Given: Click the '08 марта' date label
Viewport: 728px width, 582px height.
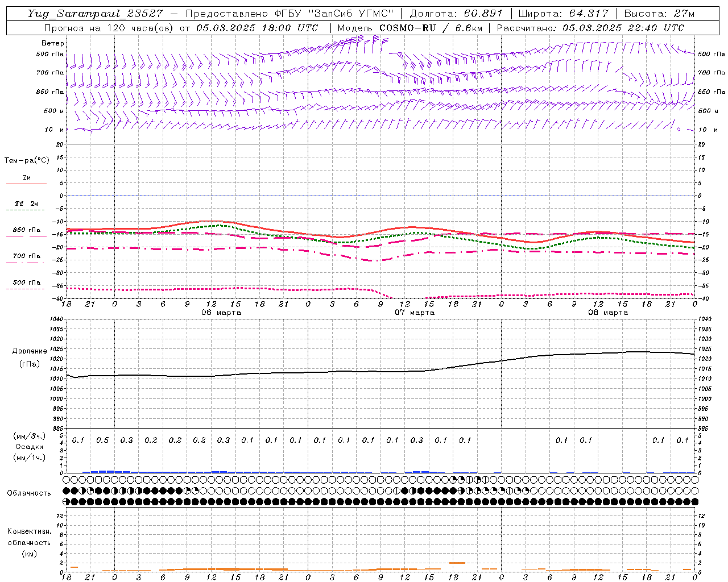Looking at the screenshot, I should [608, 313].
